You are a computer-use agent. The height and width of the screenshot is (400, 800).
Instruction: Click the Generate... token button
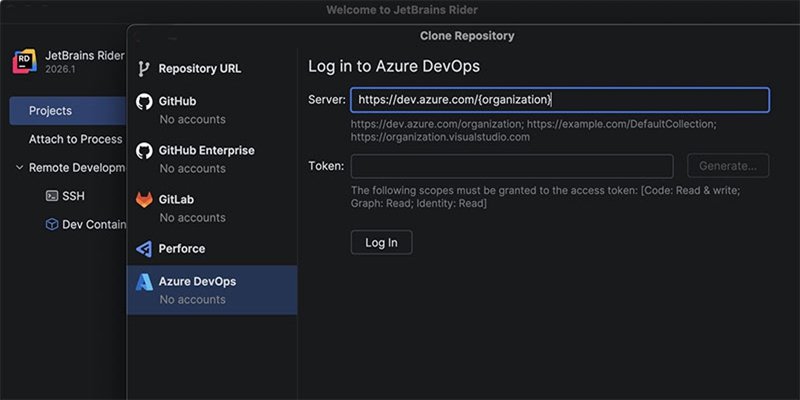pyautogui.click(x=728, y=166)
